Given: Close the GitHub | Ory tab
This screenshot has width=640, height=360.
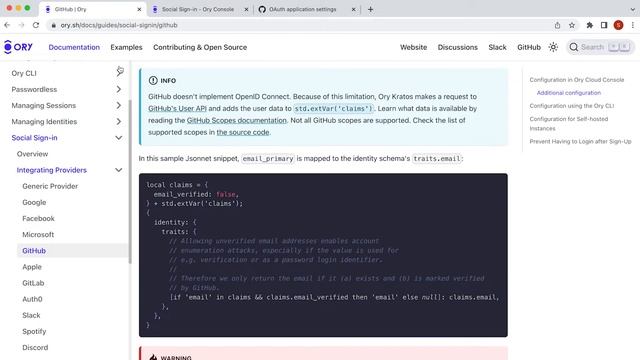Looking at the screenshot, I should [139, 9].
